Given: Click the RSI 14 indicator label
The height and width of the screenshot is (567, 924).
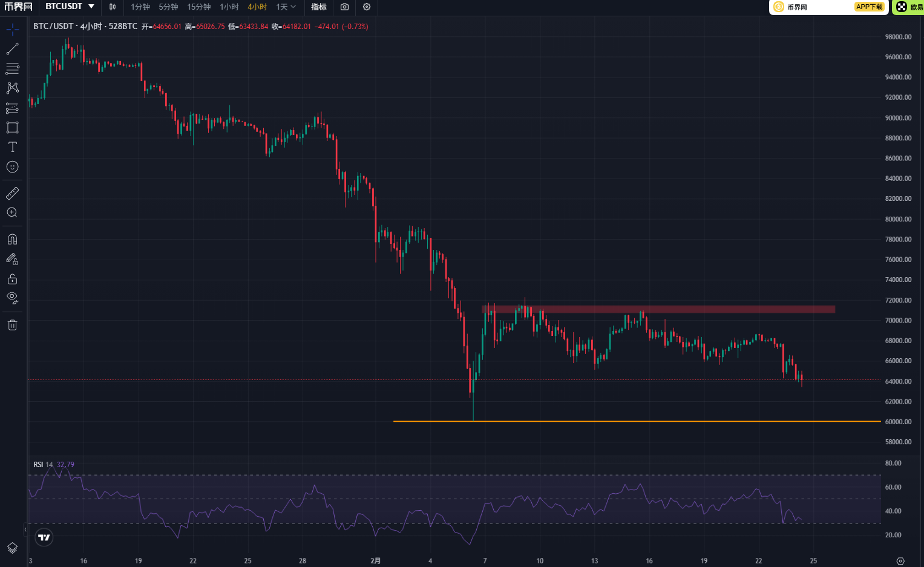Looking at the screenshot, I should coord(44,465).
